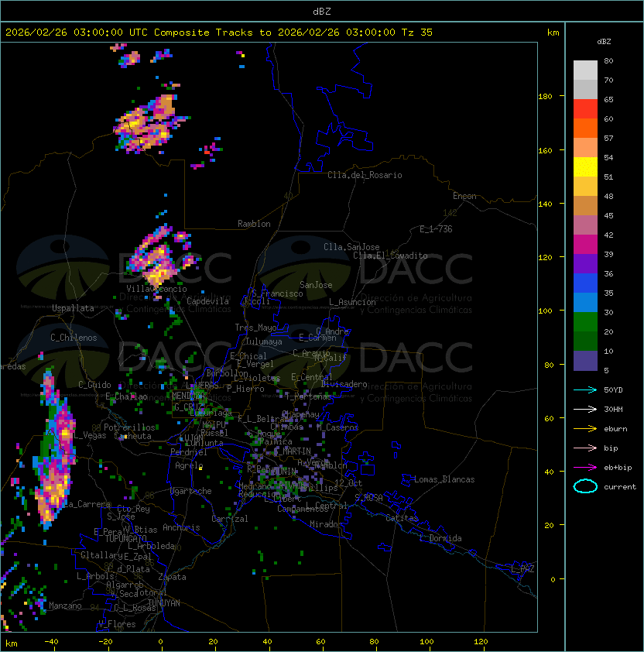Select the dark orange 60-57 dBZ swatch

pos(585,129)
